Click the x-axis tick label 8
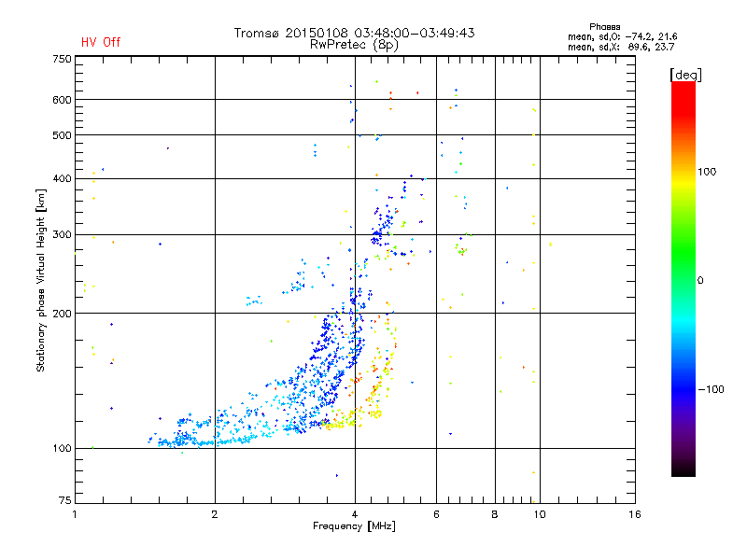The height and width of the screenshot is (560, 747). click(x=495, y=514)
